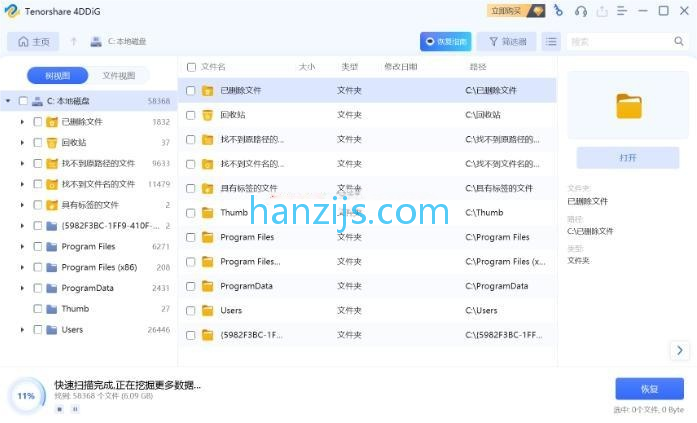Collapse the C: 本地磁盘 tree node

tap(8, 101)
